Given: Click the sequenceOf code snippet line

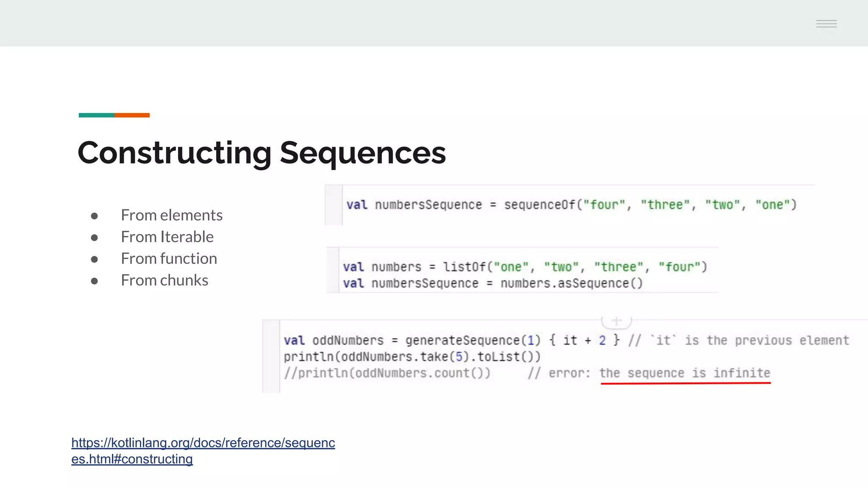Looking at the screenshot, I should [x=572, y=205].
